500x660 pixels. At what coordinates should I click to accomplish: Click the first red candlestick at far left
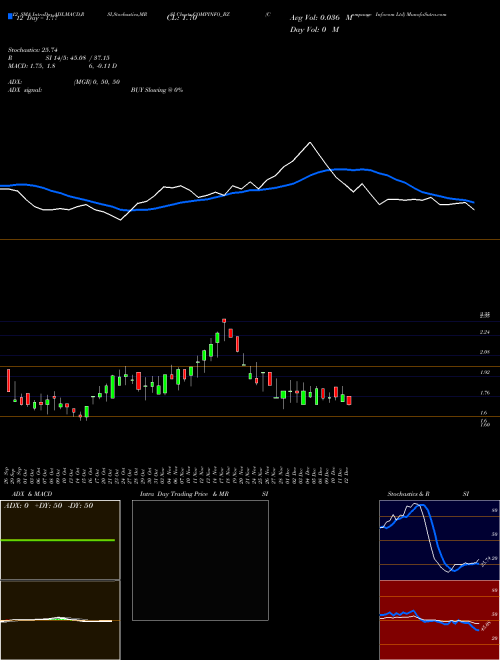click(x=8, y=381)
